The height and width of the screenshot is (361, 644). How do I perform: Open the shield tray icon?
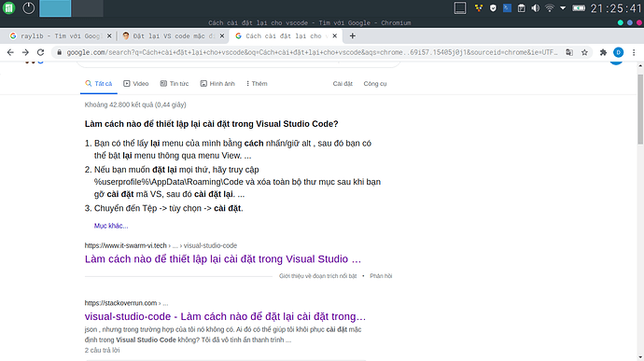pyautogui.click(x=493, y=8)
